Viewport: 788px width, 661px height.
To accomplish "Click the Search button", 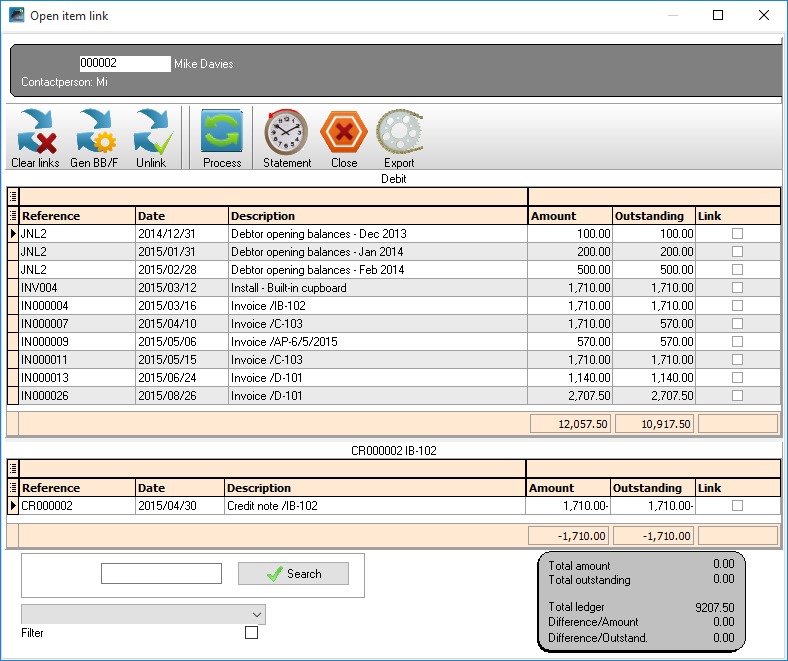I will point(293,574).
